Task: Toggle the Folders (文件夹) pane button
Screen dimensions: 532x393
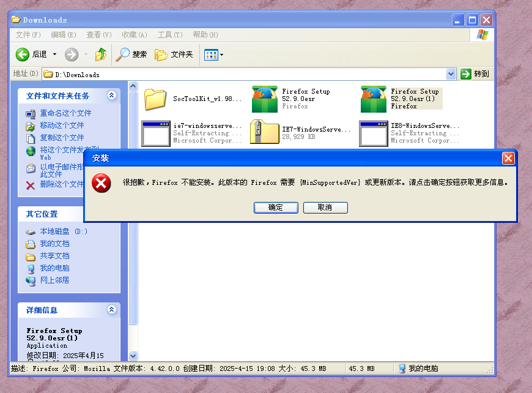Action: pos(174,54)
